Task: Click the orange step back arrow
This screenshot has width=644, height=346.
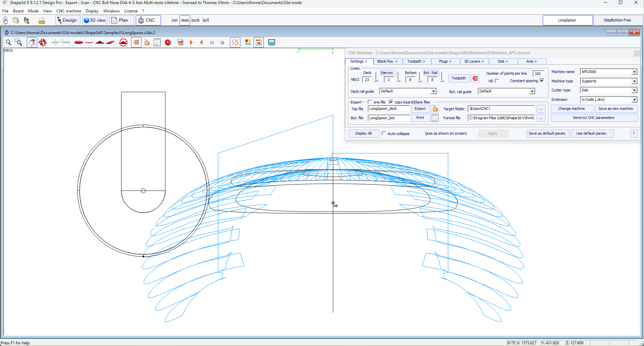Action: (x=201, y=43)
